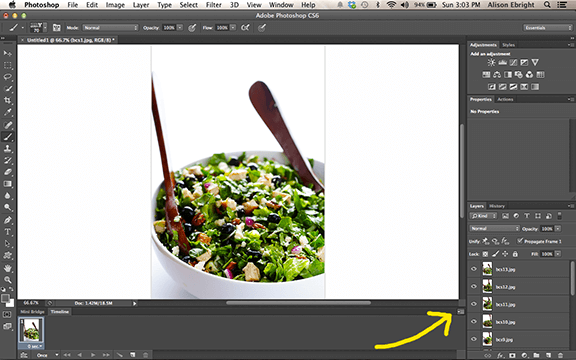The height and width of the screenshot is (360, 576).
Task: Add a Brightness/Contrast adjustment
Action: (x=491, y=62)
